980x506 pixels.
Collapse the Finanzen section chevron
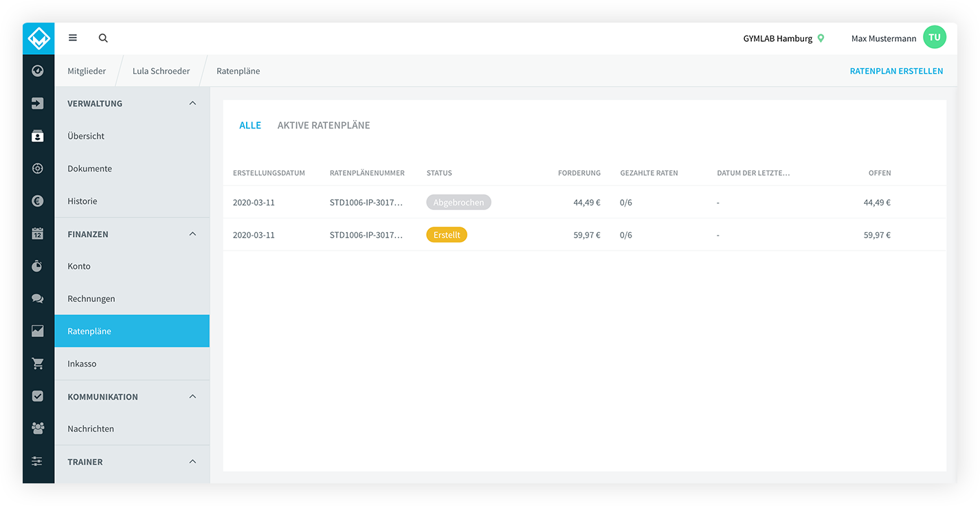click(192, 234)
